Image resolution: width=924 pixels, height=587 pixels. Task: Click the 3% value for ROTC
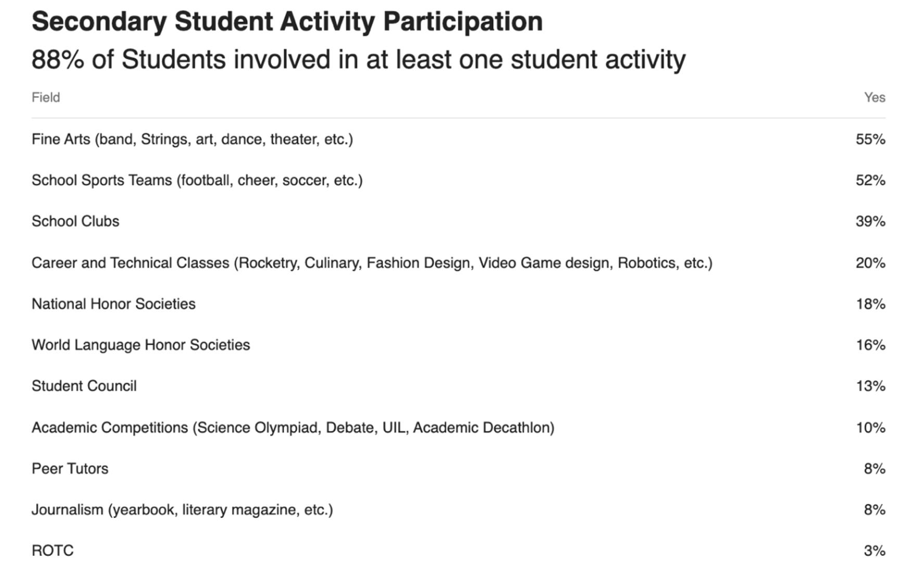(x=875, y=551)
